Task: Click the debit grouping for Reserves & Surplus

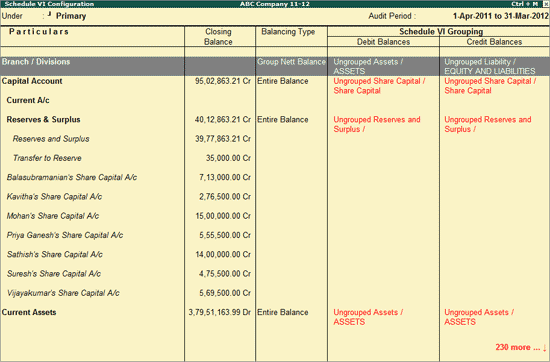Action: (377, 125)
